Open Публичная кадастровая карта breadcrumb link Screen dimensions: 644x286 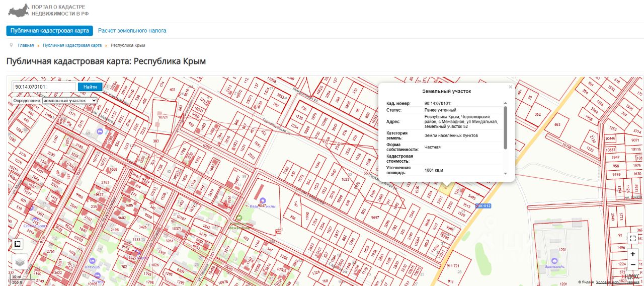(x=72, y=45)
